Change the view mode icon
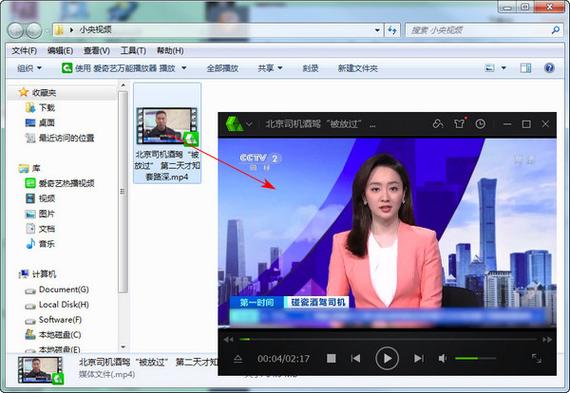This screenshot has width=570, height=393. (490, 68)
